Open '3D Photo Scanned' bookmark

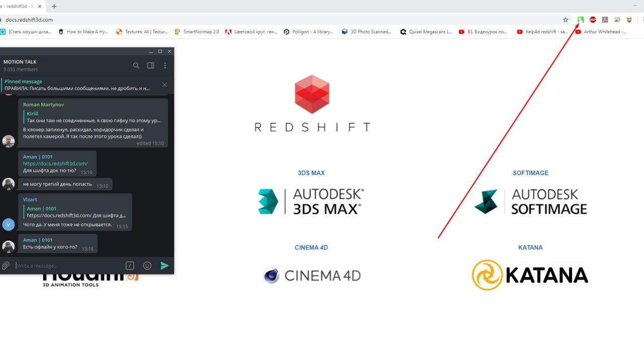(x=367, y=32)
